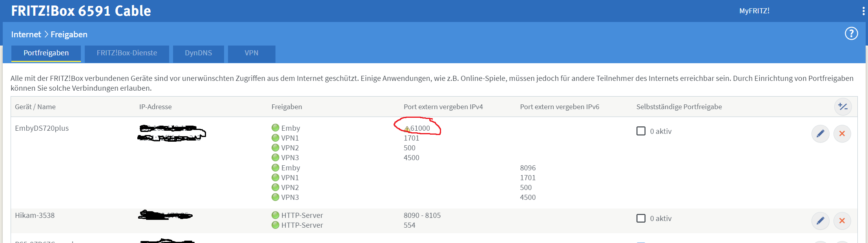
Task: Switch to the VPN tab
Action: (x=252, y=54)
